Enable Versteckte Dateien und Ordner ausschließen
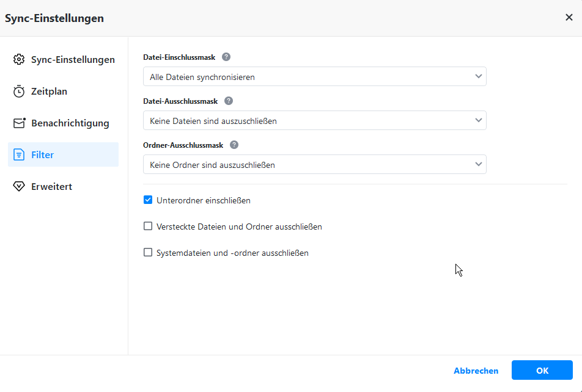The image size is (582, 392). [x=148, y=227]
